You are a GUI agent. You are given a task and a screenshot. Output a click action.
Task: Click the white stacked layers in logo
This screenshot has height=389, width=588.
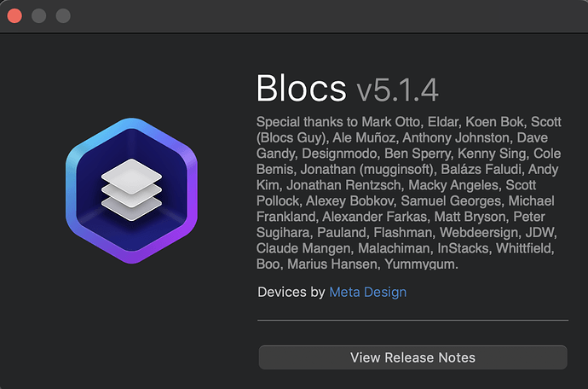point(131,189)
